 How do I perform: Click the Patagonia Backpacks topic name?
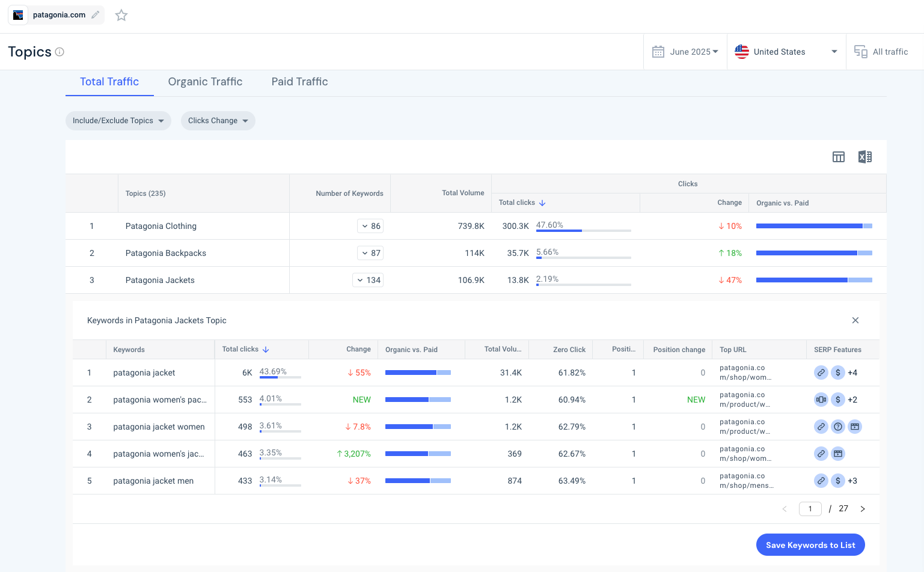click(166, 253)
